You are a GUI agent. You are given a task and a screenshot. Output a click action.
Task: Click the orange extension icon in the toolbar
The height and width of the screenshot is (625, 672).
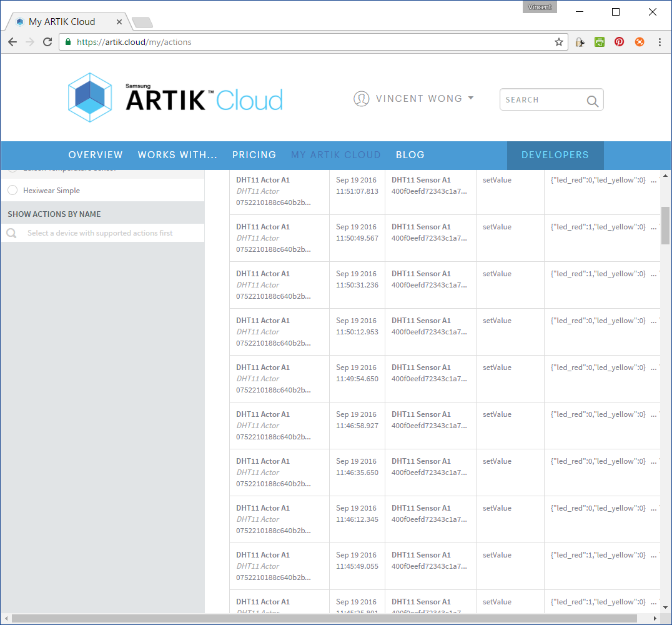tap(639, 41)
